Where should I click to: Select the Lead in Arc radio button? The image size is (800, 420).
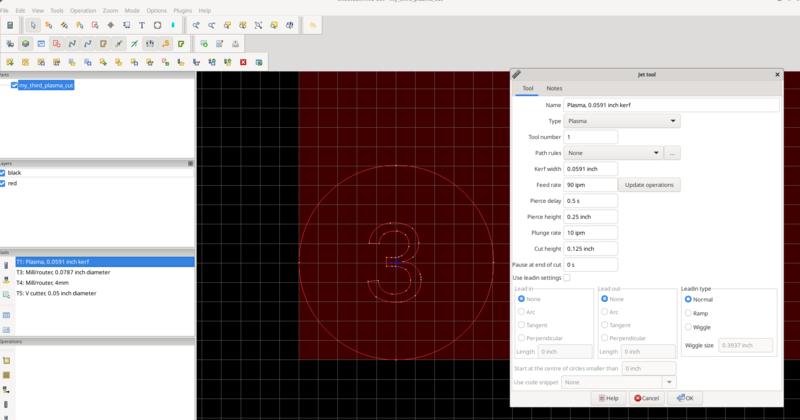521,312
